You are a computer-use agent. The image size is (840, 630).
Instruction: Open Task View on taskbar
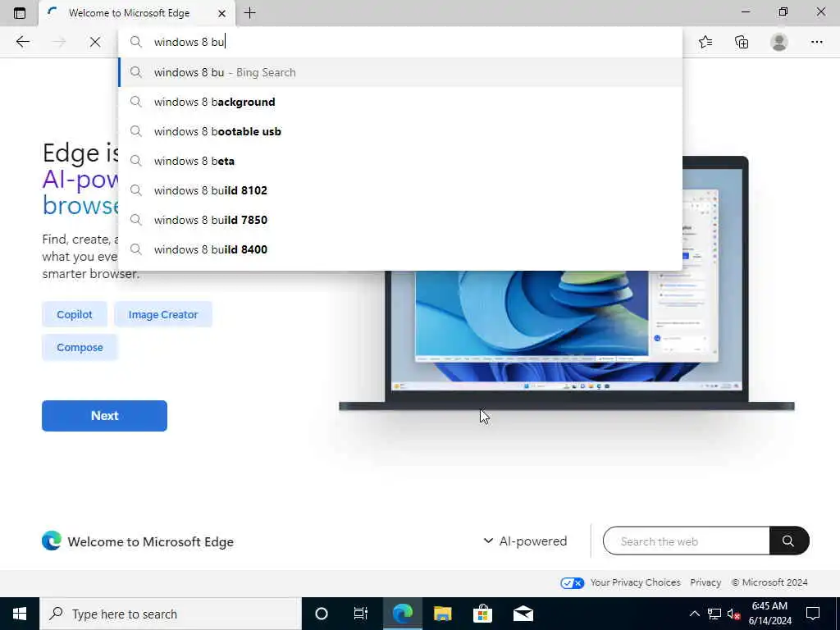361,614
